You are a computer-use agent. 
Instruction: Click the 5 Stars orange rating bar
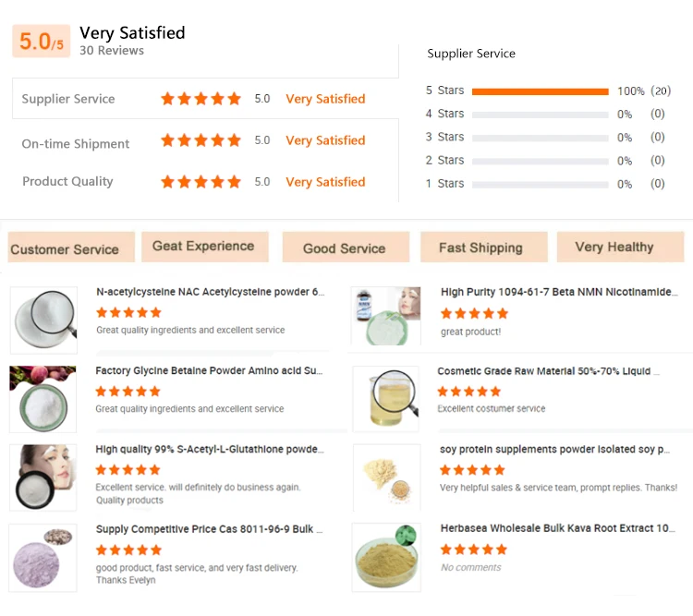540,91
